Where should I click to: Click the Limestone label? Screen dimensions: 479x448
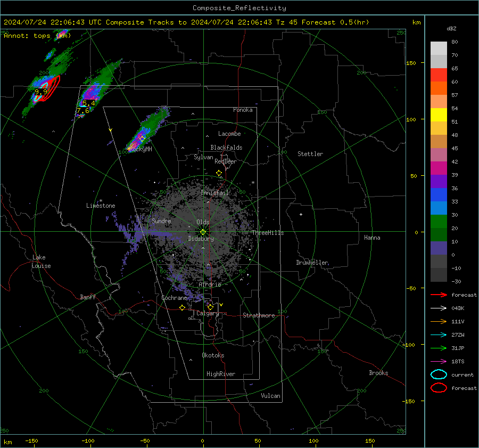(x=101, y=206)
